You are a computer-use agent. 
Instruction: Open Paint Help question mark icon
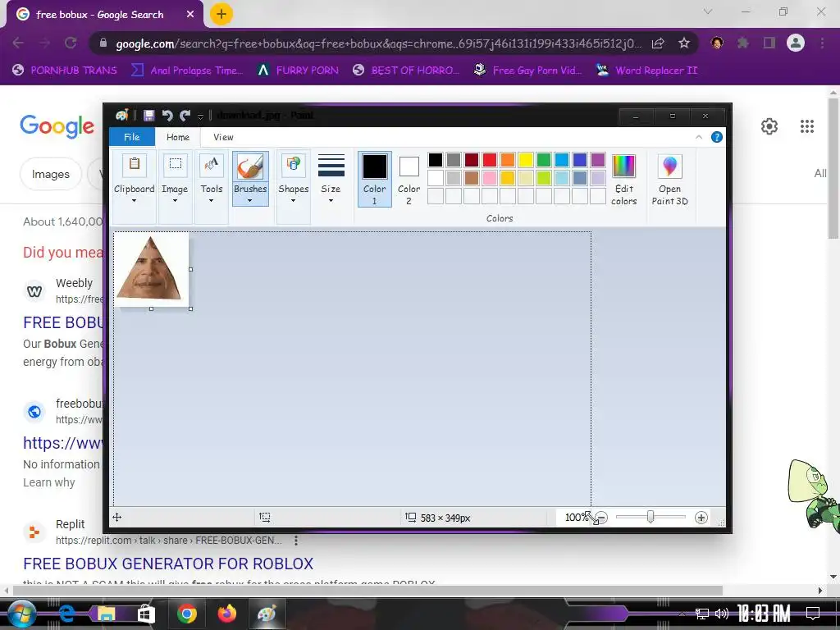(x=716, y=137)
